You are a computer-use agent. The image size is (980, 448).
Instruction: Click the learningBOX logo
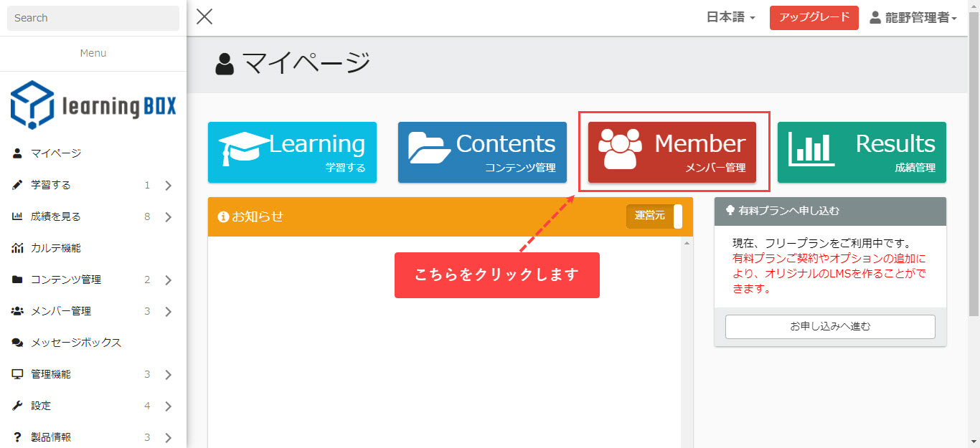point(93,105)
